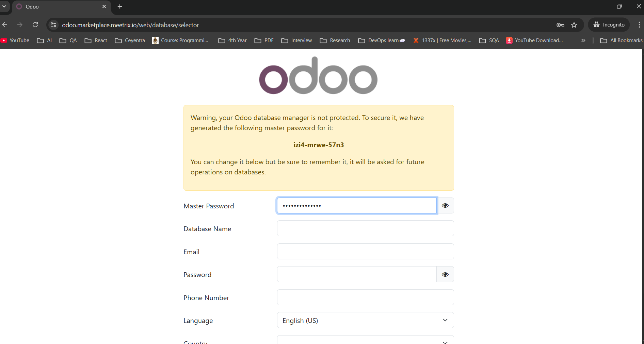Open the YouTube bookmark

(15, 40)
